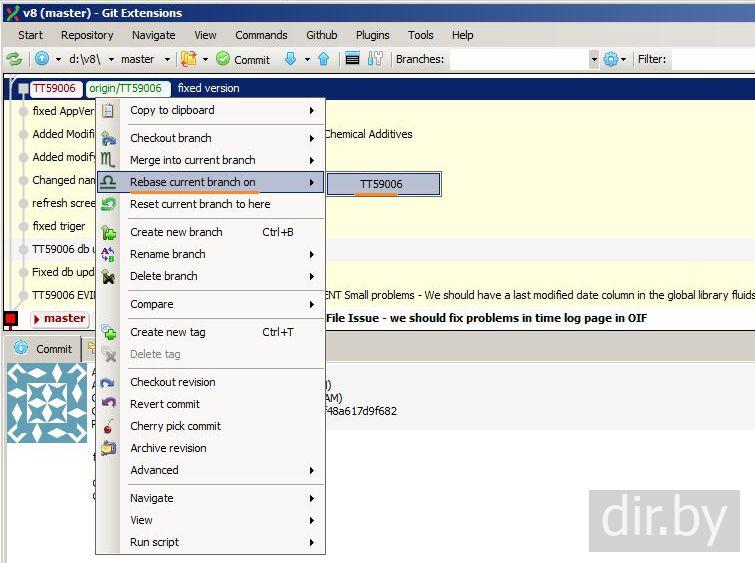The height and width of the screenshot is (563, 755).
Task: Click the refresh icon in the toolbar
Action: 14,59
